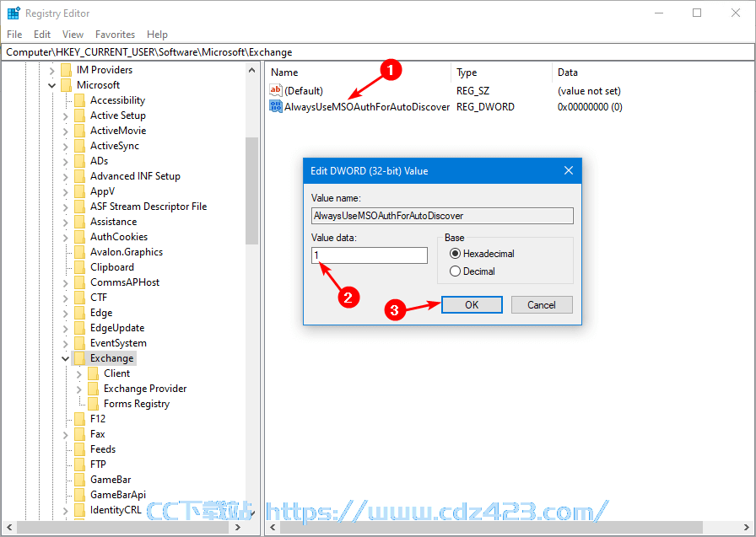Click the AppV folder icon

pyautogui.click(x=79, y=191)
